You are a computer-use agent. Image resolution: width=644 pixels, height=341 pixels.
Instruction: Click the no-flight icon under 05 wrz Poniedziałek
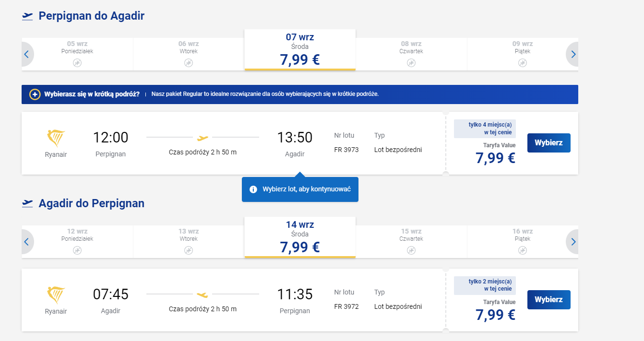point(77,62)
